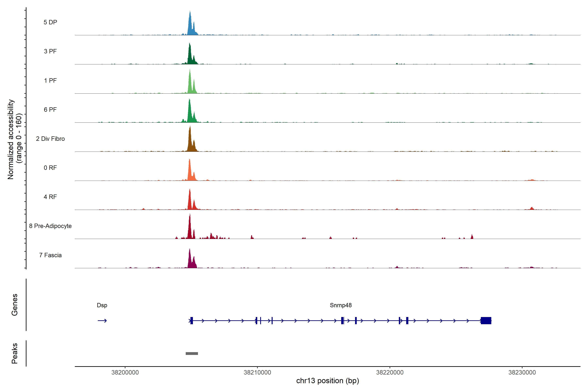Click the 38210000 axis tick label

coord(257,373)
